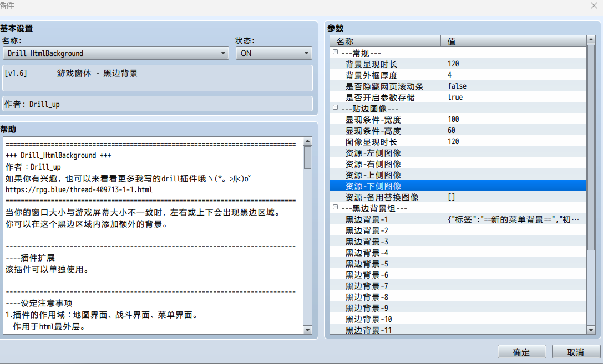603x364 pixels.
Task: Select the 资源-备用替换图像 parameter row
Action: (458, 197)
